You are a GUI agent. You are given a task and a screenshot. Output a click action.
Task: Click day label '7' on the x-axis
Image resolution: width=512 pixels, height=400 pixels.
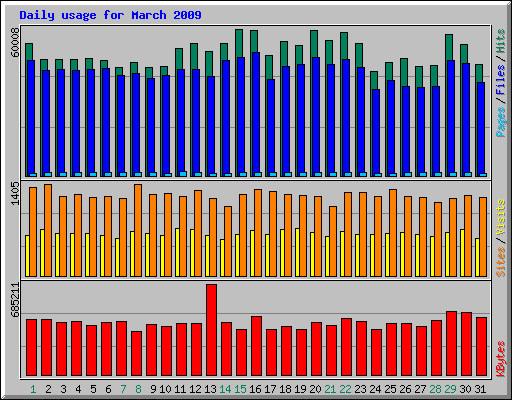pos(123,389)
